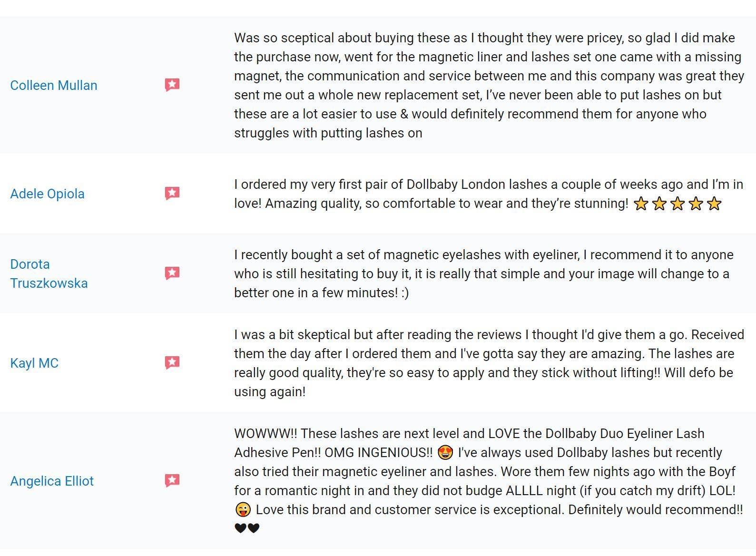Click the pink star icon beside Kayl MC

172,363
